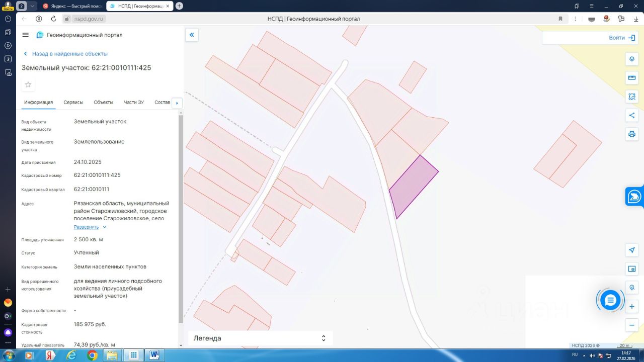This screenshot has height=362, width=644.
Task: Collapse the side panel with double chevron
Action: [x=192, y=35]
